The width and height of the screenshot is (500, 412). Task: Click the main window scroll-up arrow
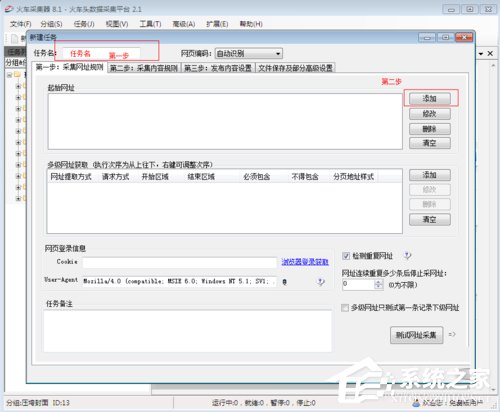pyautogui.click(x=493, y=66)
